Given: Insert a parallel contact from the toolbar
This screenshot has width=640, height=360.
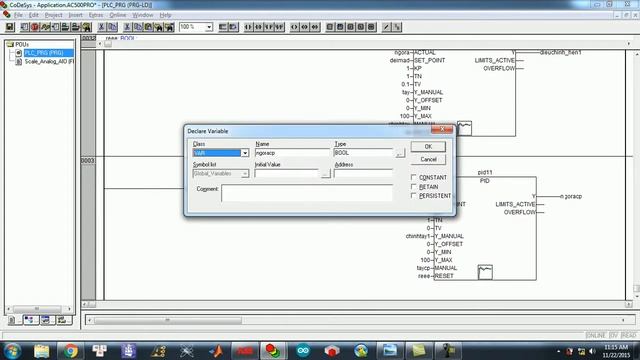Looking at the screenshot, I should (269, 27).
